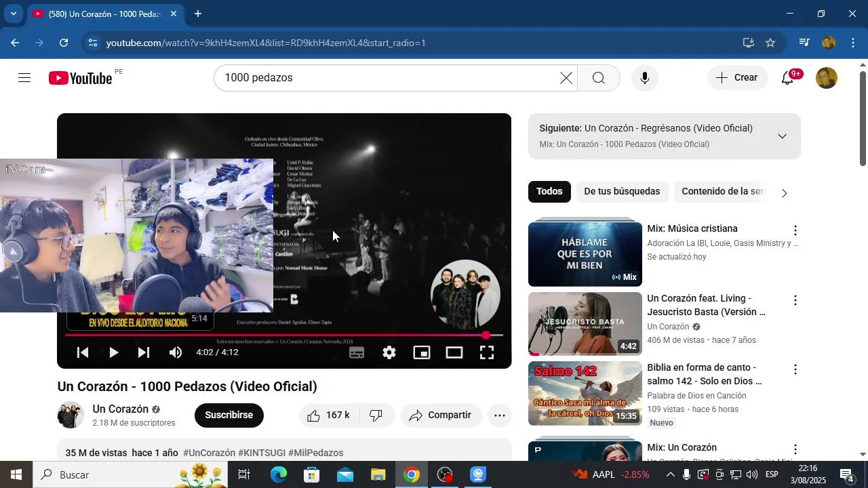Select the De tus búsquedas chip
The width and height of the screenshot is (868, 488).
pyautogui.click(x=622, y=192)
